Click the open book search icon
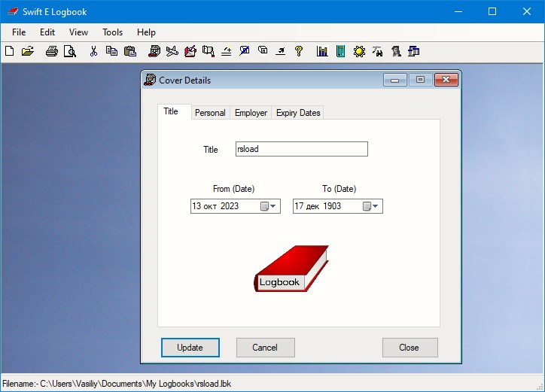Viewport: 545px width, 392px height. coord(209,51)
